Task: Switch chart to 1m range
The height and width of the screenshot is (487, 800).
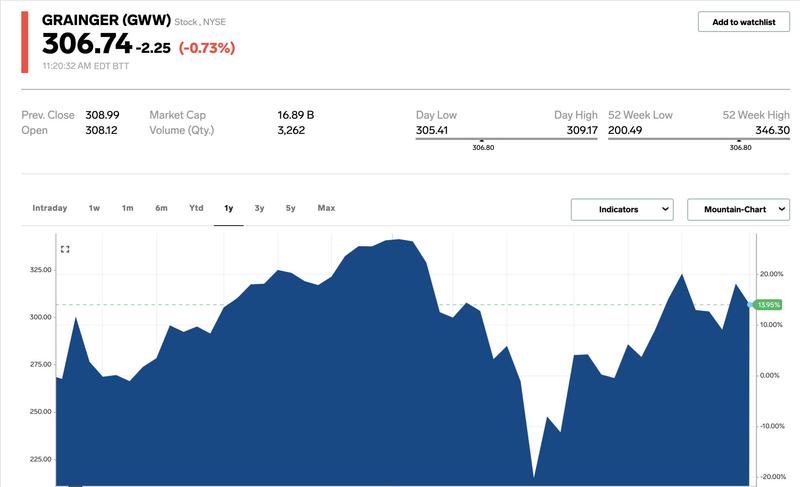Action: click(128, 208)
